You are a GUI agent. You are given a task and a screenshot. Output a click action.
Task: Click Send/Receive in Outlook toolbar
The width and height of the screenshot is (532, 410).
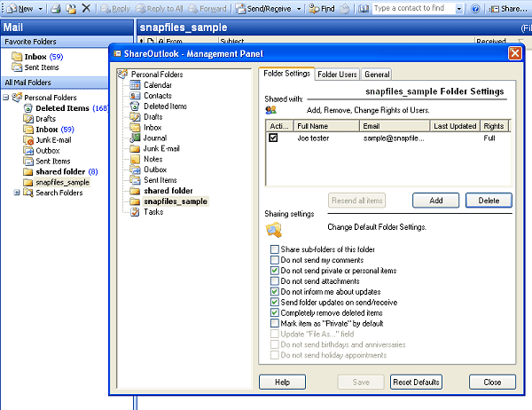263,9
